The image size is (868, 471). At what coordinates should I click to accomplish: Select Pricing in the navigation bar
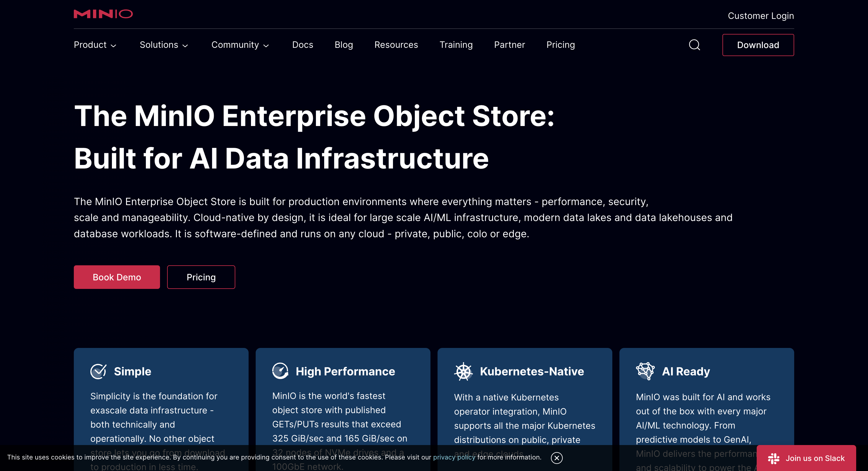pyautogui.click(x=561, y=45)
